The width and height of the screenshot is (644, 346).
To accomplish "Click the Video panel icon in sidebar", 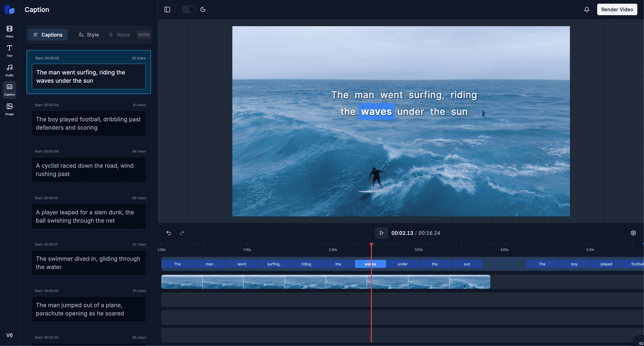I will coord(9,32).
